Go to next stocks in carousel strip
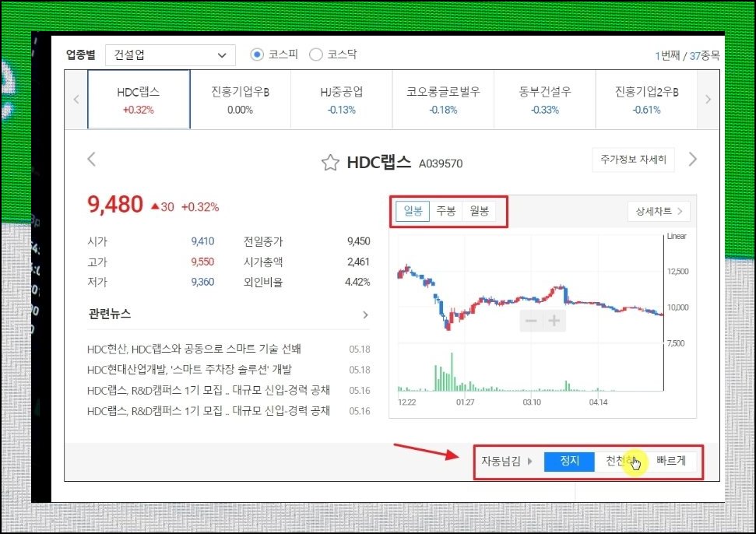This screenshot has height=534, width=756. coord(708,100)
